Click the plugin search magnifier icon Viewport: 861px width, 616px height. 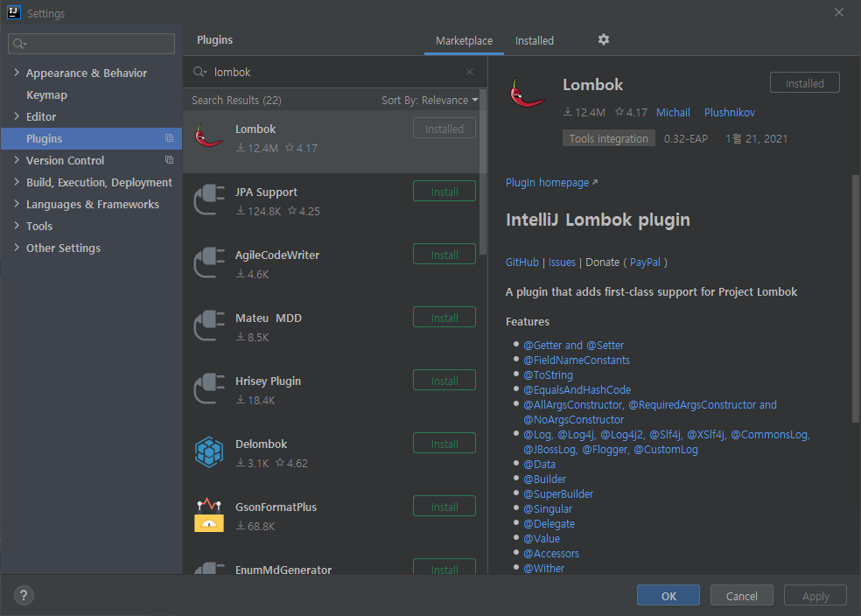click(x=199, y=72)
